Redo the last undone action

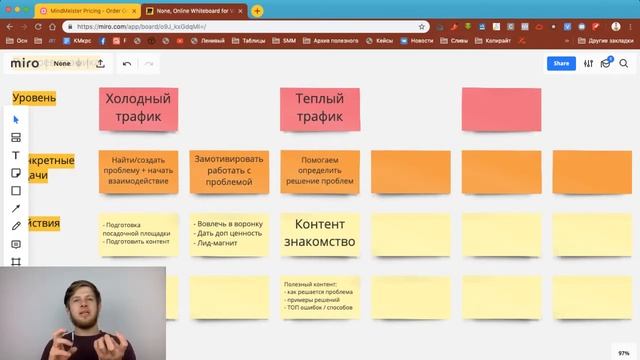tap(149, 64)
